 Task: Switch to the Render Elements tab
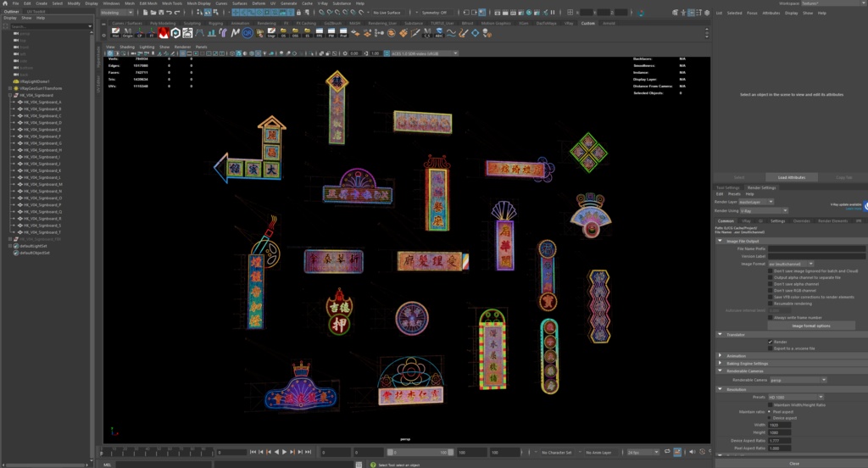832,220
